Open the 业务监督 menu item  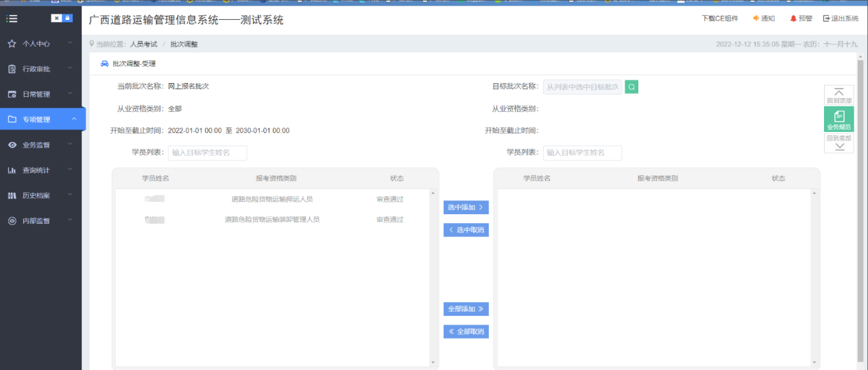click(41, 145)
